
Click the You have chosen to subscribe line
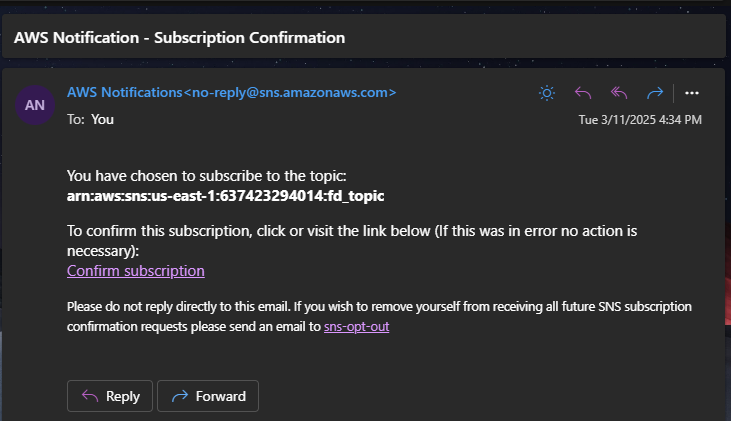[207, 176]
